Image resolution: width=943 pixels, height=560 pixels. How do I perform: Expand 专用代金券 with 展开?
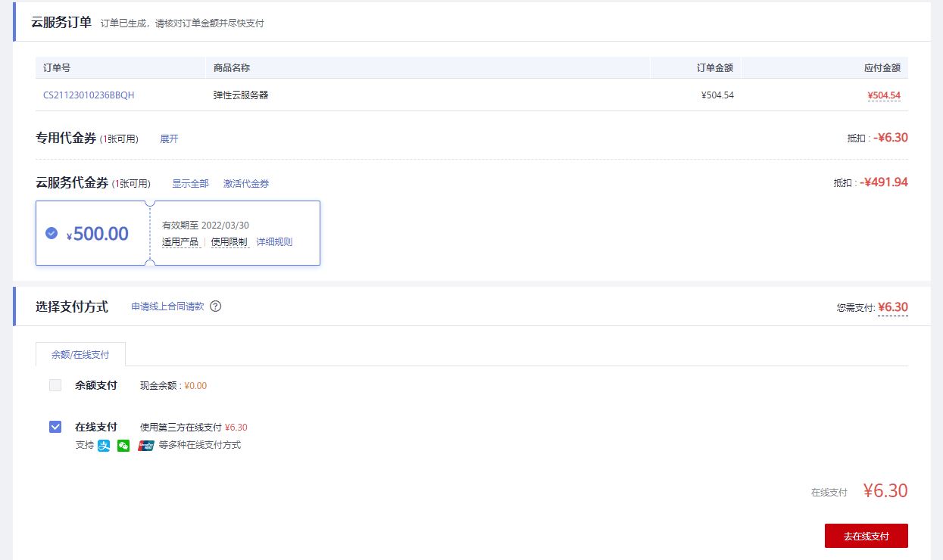(169, 139)
